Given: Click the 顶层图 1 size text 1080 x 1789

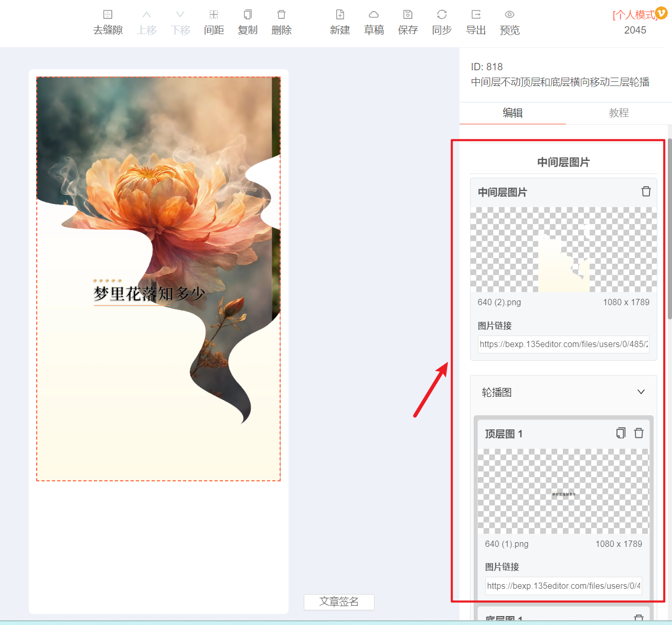Looking at the screenshot, I should [x=619, y=544].
